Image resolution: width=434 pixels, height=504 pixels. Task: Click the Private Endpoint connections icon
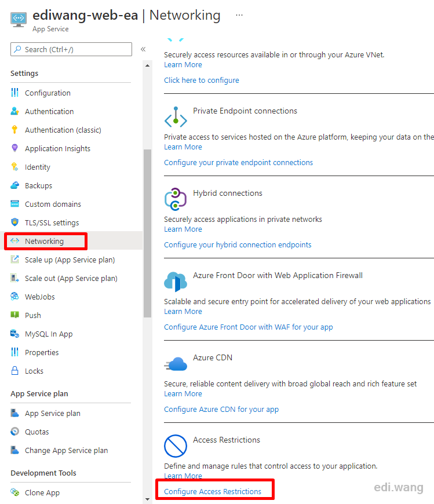point(176,117)
